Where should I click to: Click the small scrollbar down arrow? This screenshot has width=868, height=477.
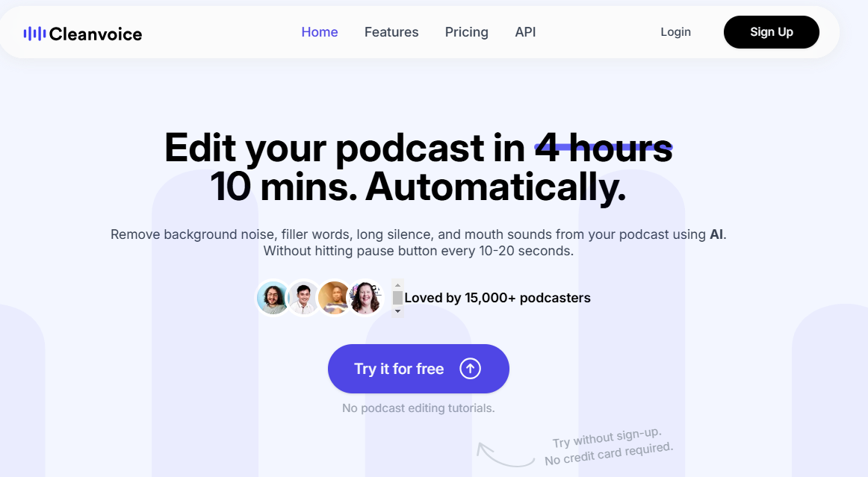pyautogui.click(x=398, y=311)
